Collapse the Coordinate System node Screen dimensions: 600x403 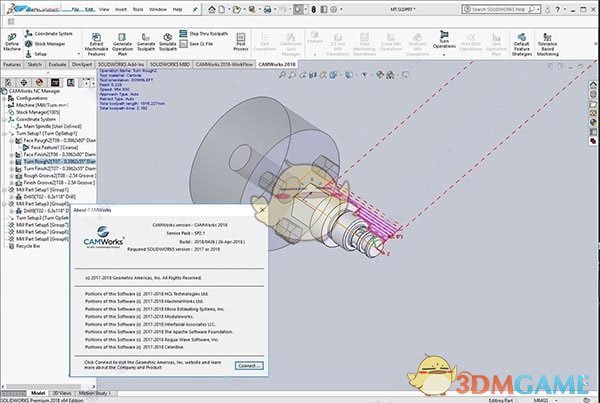point(4,119)
